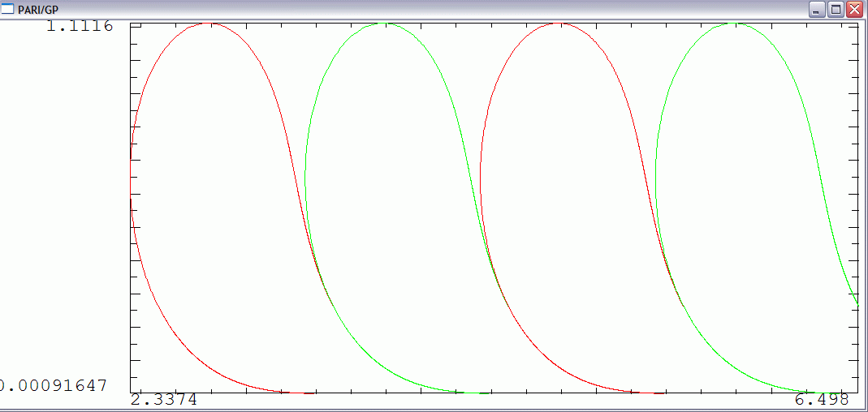Click the peak of the first green curve
The height and width of the screenshot is (412, 868).
(384, 24)
